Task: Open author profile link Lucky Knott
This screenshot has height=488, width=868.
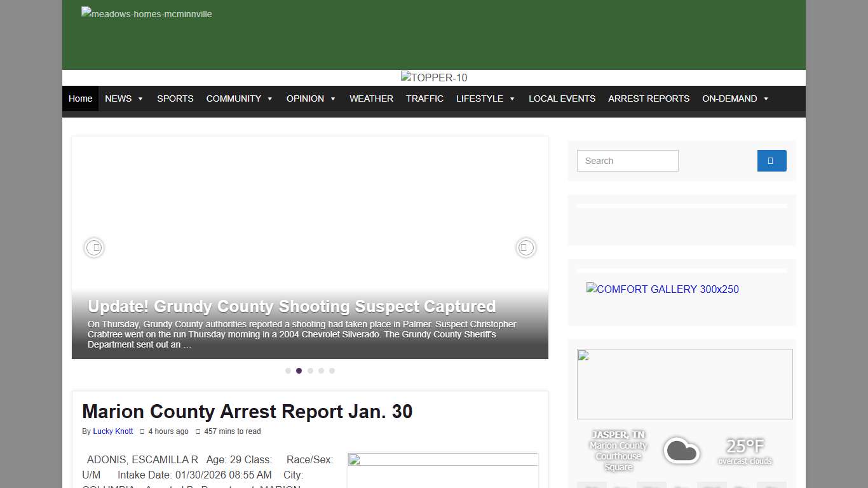Action: 113,431
